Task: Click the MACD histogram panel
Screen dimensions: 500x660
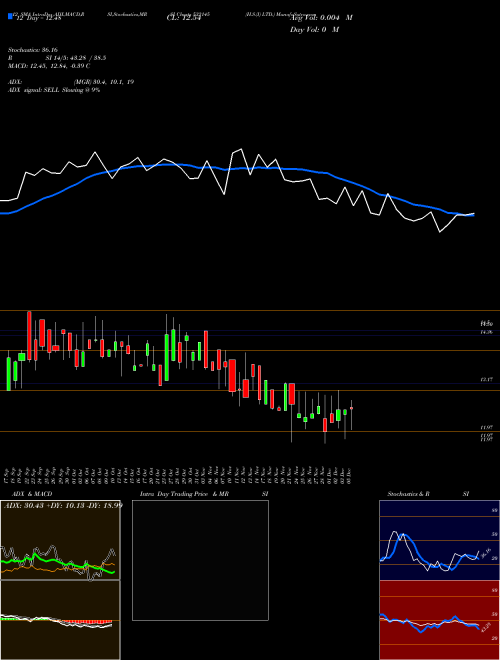Action: [x=60, y=620]
